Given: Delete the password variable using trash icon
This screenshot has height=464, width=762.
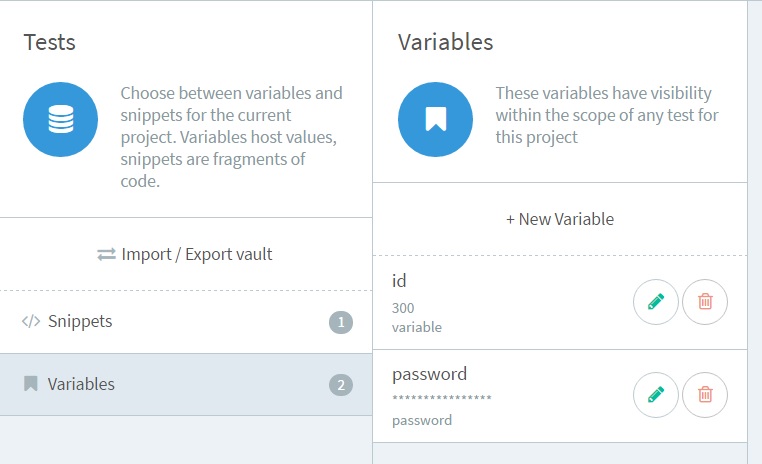Looking at the screenshot, I should point(705,395).
